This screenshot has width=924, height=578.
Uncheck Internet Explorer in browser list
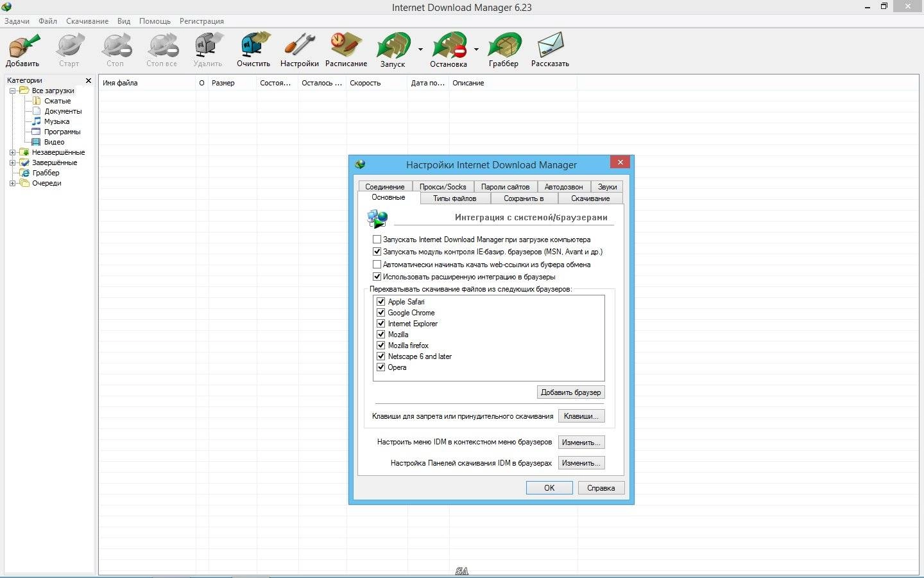tap(381, 324)
